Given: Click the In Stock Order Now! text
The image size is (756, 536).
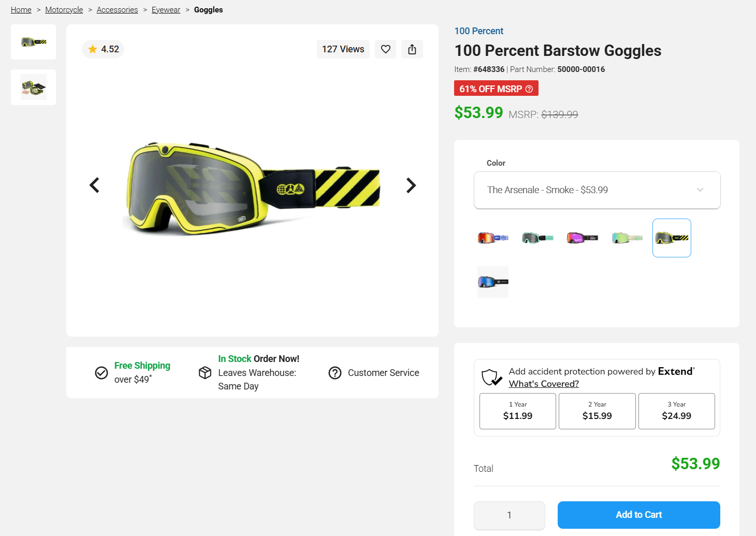Looking at the screenshot, I should [259, 359].
